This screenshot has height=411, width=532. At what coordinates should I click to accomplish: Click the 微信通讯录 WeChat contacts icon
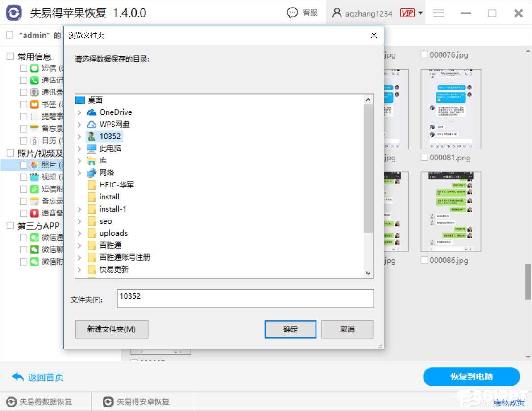point(34,237)
